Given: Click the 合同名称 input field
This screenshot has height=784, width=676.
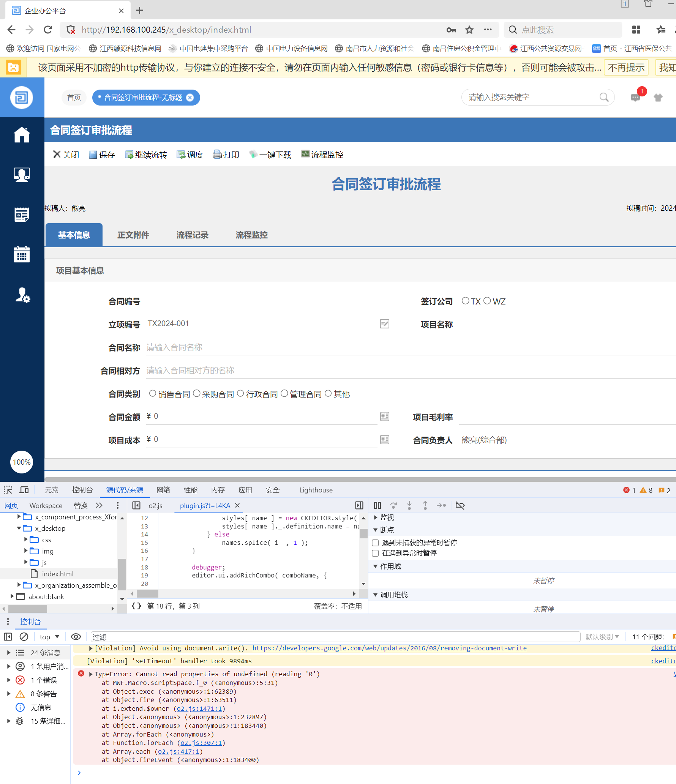Looking at the screenshot, I should pyautogui.click(x=410, y=347).
